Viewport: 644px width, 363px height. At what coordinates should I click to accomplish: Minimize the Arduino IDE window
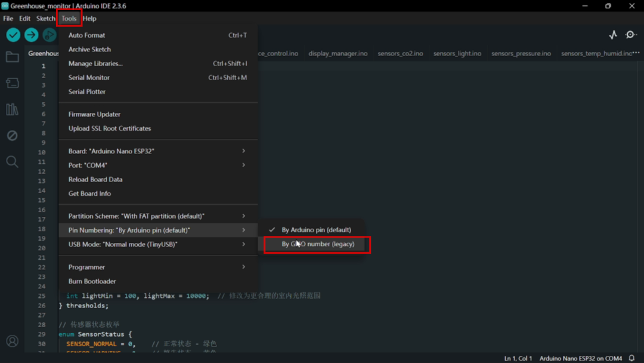coord(585,6)
